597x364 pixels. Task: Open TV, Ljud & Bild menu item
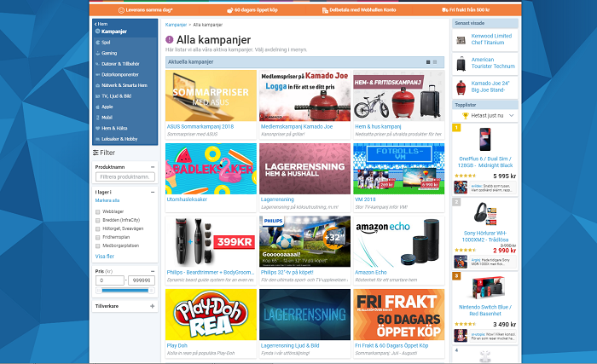pyautogui.click(x=119, y=97)
